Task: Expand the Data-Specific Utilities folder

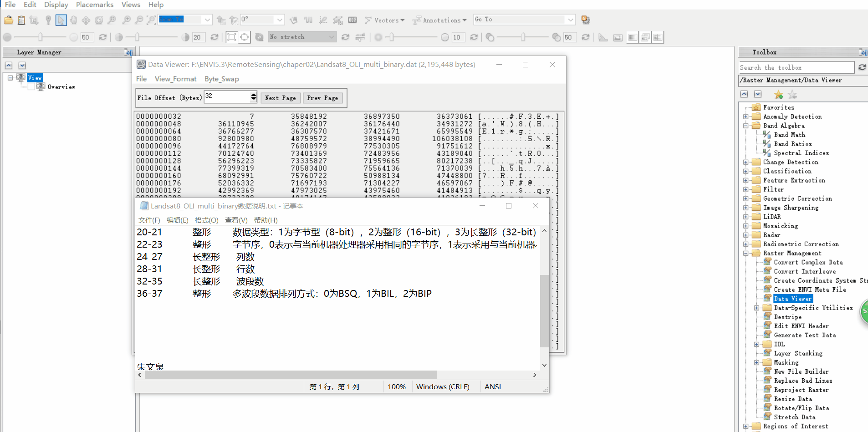Action: tap(757, 308)
